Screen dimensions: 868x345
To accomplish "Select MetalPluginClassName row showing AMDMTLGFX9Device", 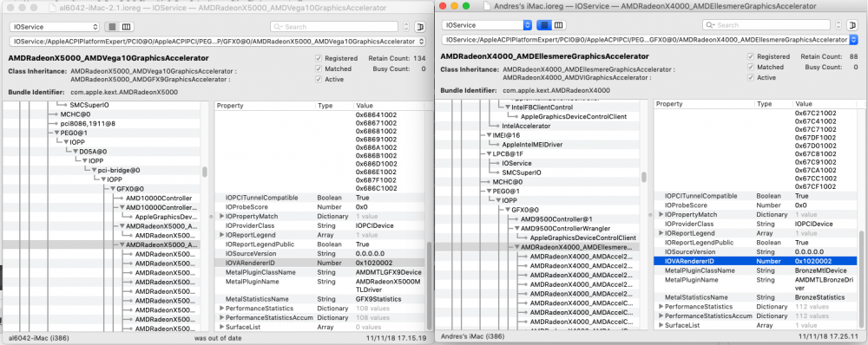I will pos(320,272).
